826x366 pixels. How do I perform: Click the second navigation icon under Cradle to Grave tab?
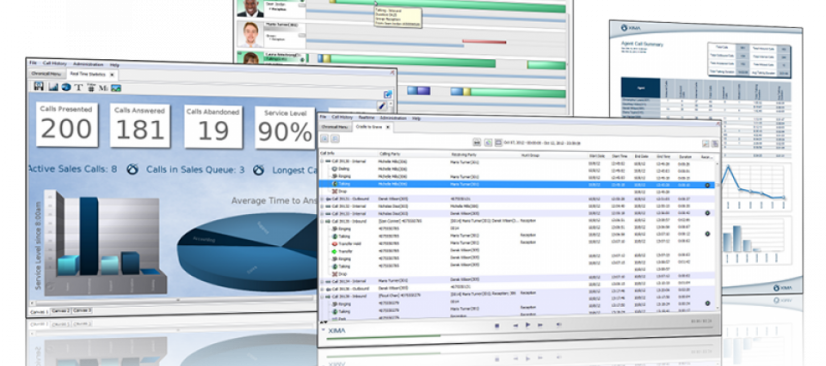pyautogui.click(x=335, y=139)
